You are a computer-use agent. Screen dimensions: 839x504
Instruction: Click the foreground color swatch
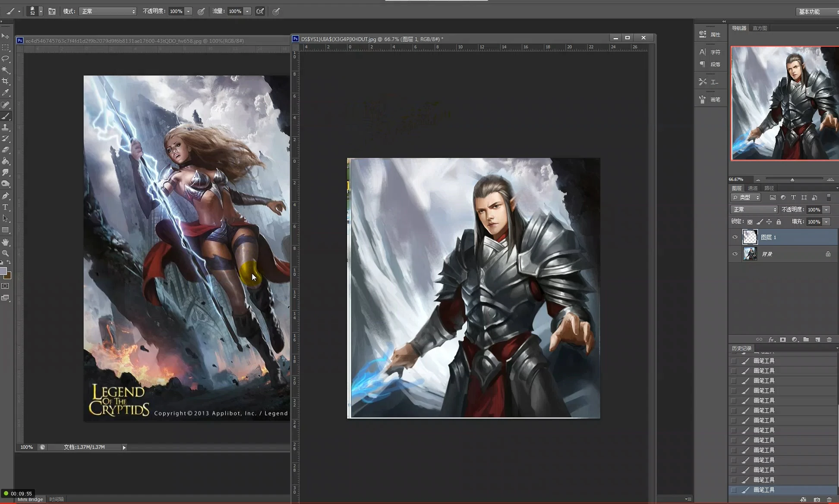[3, 271]
